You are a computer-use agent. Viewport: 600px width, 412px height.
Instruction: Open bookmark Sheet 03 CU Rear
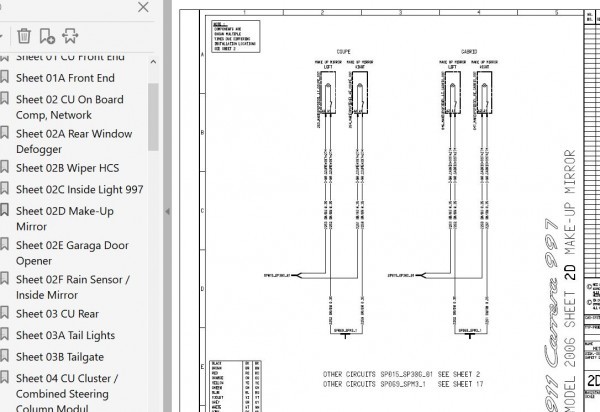click(57, 314)
